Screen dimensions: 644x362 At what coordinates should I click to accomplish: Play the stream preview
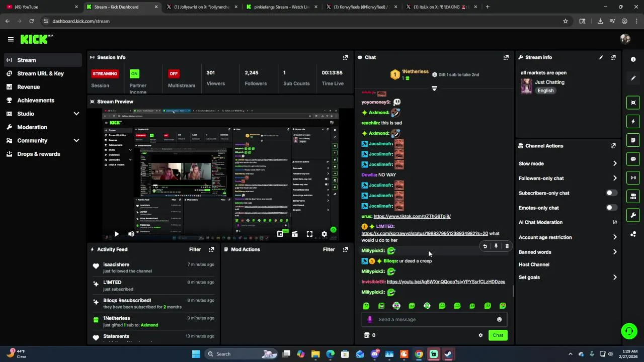click(x=116, y=234)
